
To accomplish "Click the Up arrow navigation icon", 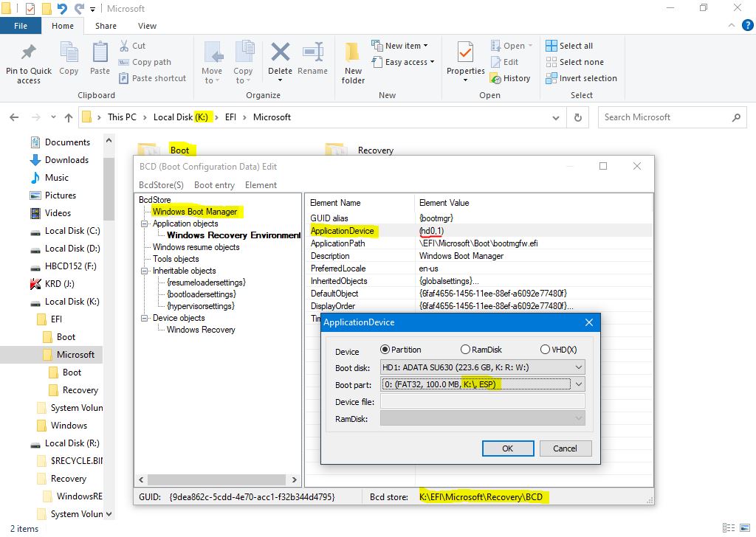I will (69, 117).
